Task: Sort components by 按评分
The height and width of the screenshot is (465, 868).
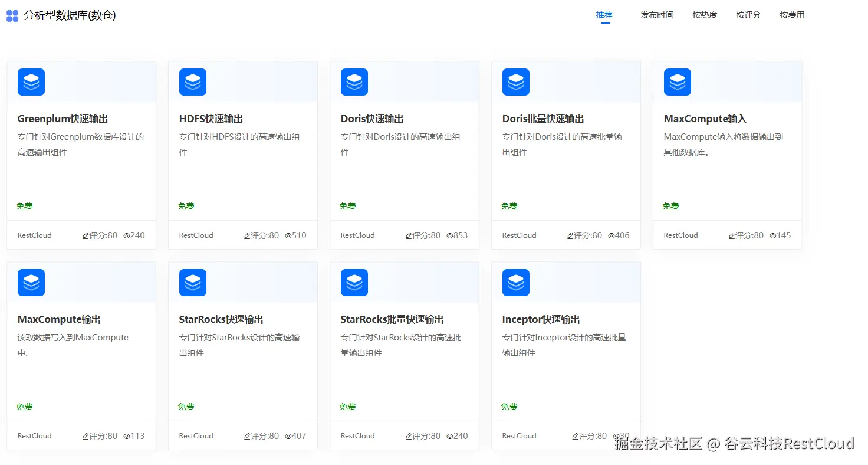Action: (x=748, y=14)
